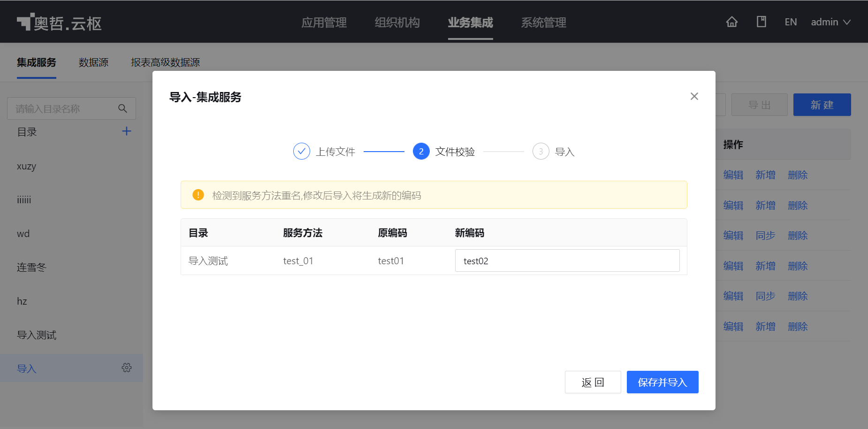Image resolution: width=868 pixels, height=429 pixels.
Task: Click 导入测试 cell in dialog table
Action: coord(208,261)
